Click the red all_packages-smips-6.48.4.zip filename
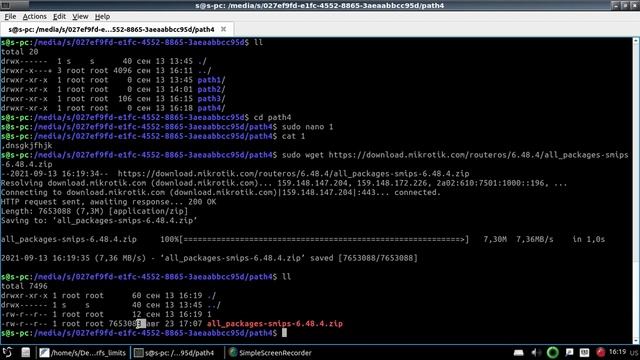 [275, 324]
